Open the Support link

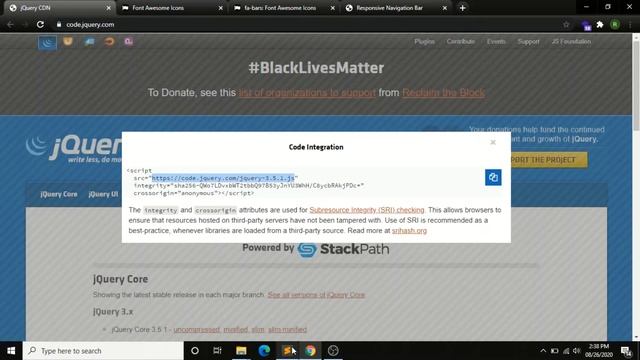(528, 41)
